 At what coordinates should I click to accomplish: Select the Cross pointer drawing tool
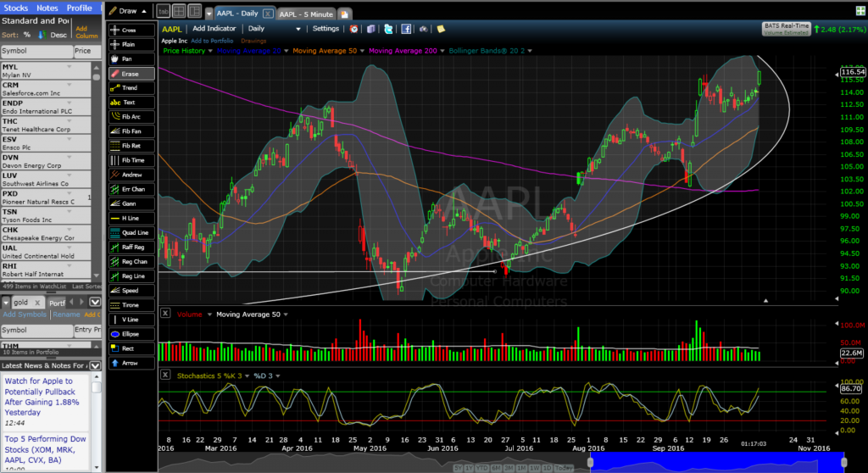tap(131, 30)
